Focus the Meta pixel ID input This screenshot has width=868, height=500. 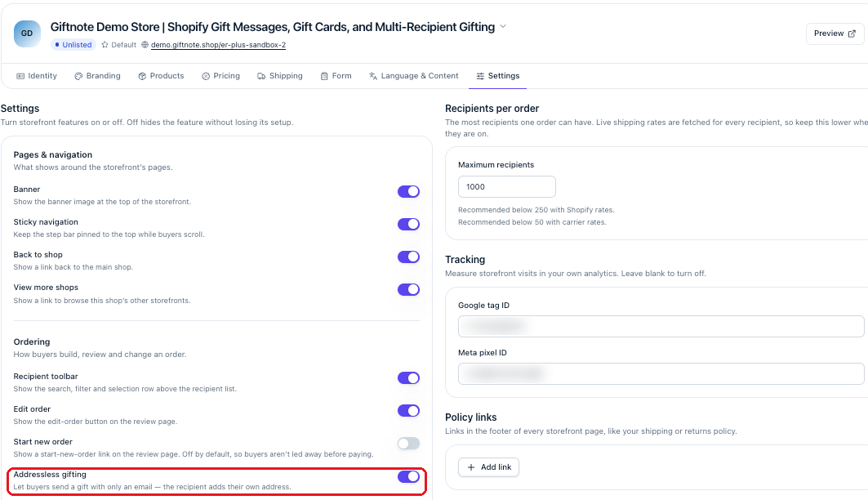(661, 373)
